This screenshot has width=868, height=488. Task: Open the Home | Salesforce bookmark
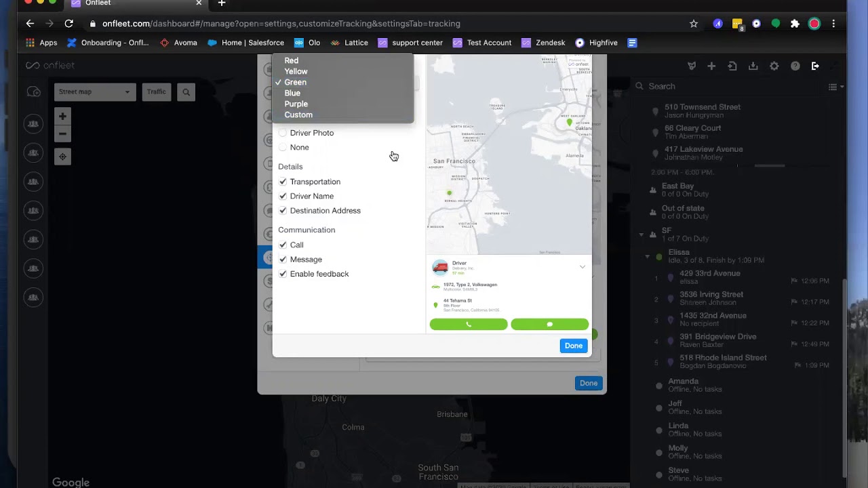(x=245, y=43)
